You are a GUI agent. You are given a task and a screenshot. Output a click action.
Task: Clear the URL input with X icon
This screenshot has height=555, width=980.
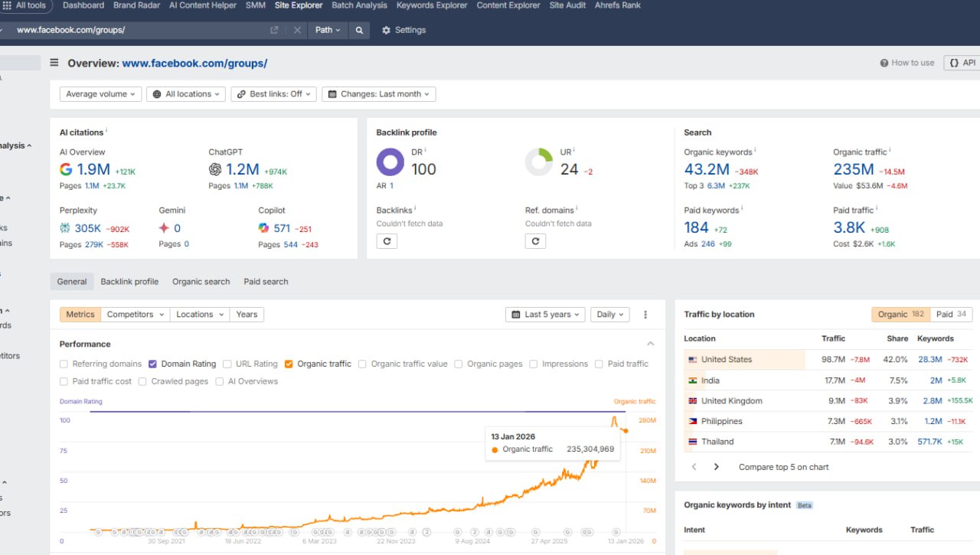pos(297,30)
